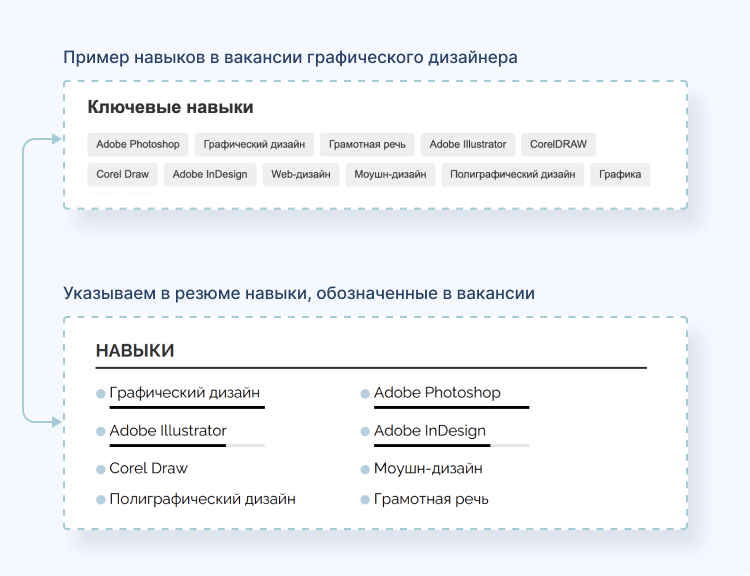This screenshot has height=576, width=750.
Task: Click the Грамотная речь tag
Action: [367, 144]
